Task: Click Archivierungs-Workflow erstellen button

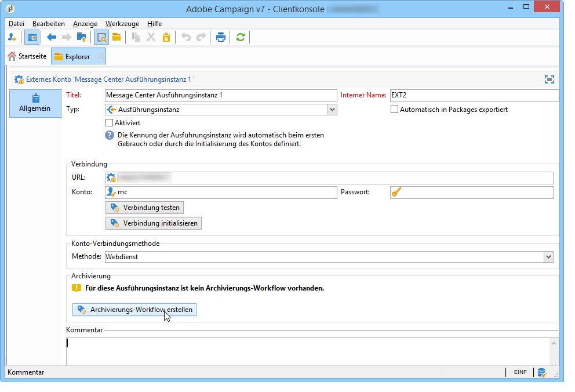Action: pos(134,310)
